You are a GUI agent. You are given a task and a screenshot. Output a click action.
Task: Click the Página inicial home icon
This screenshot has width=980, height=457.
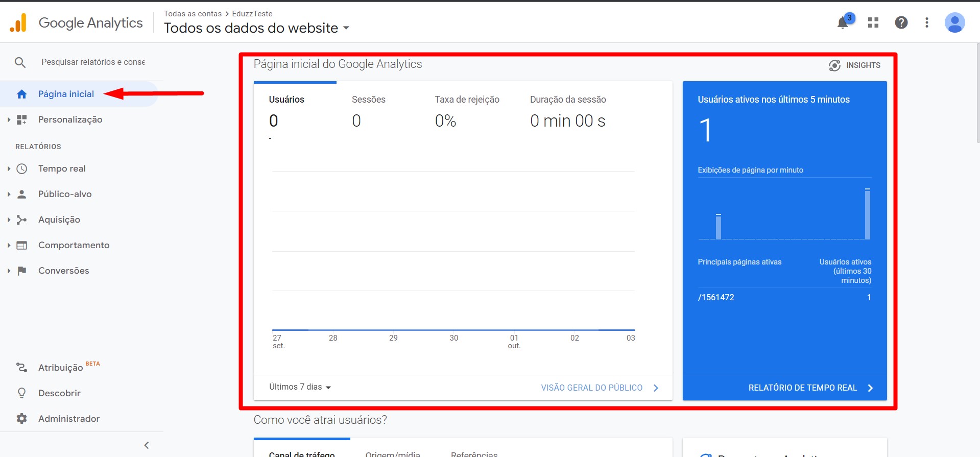click(21, 94)
